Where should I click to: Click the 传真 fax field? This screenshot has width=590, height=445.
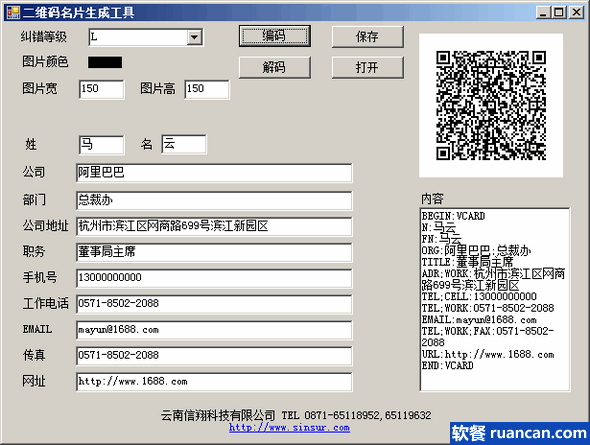214,356
